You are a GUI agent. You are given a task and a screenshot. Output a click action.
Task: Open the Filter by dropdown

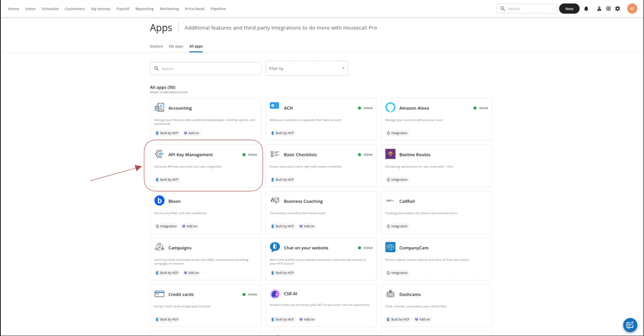click(x=307, y=68)
